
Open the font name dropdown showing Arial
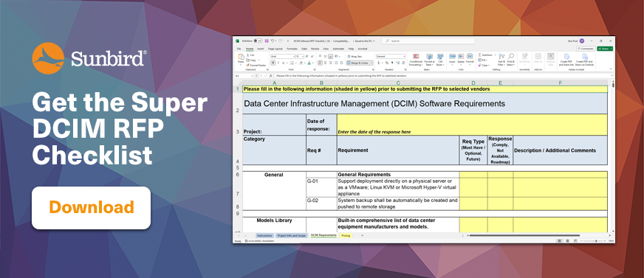[283, 56]
